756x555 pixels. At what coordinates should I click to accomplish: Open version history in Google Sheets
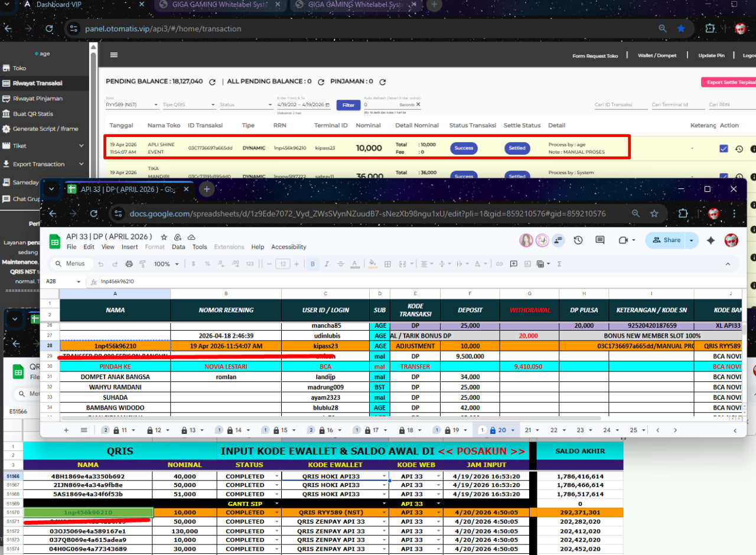point(578,240)
